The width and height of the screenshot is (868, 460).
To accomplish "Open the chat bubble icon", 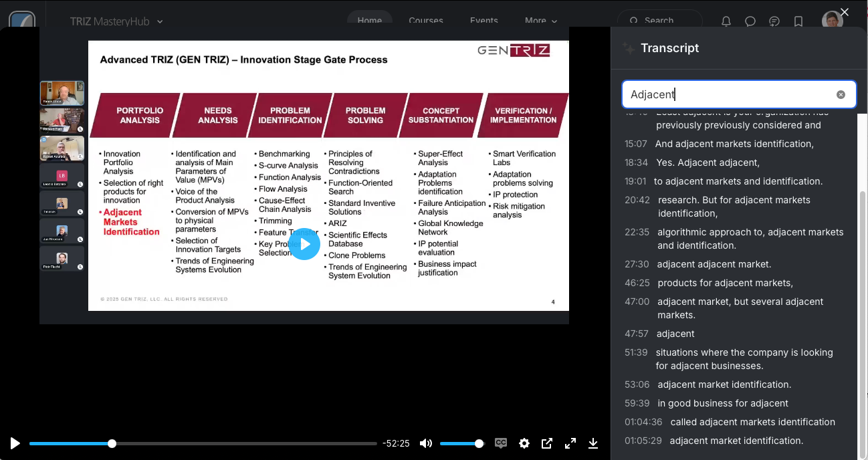I will point(750,21).
